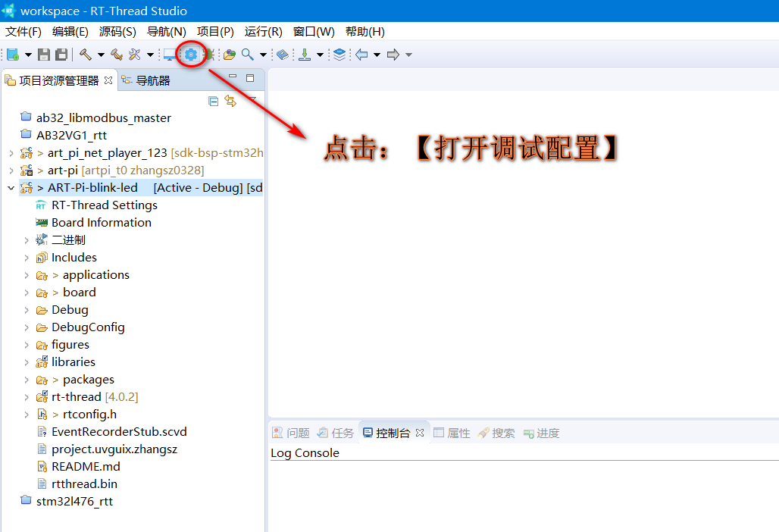Open the 导航(N) menu

pyautogui.click(x=167, y=32)
